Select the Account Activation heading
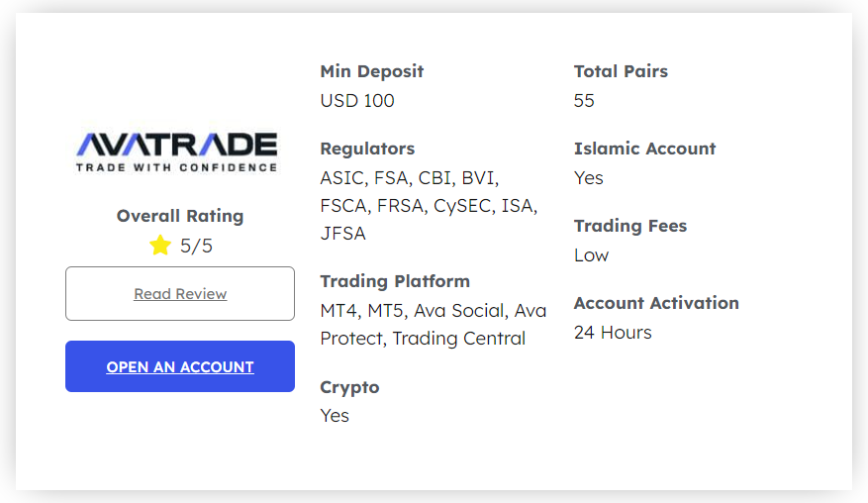This screenshot has height=503, width=868. tap(656, 302)
